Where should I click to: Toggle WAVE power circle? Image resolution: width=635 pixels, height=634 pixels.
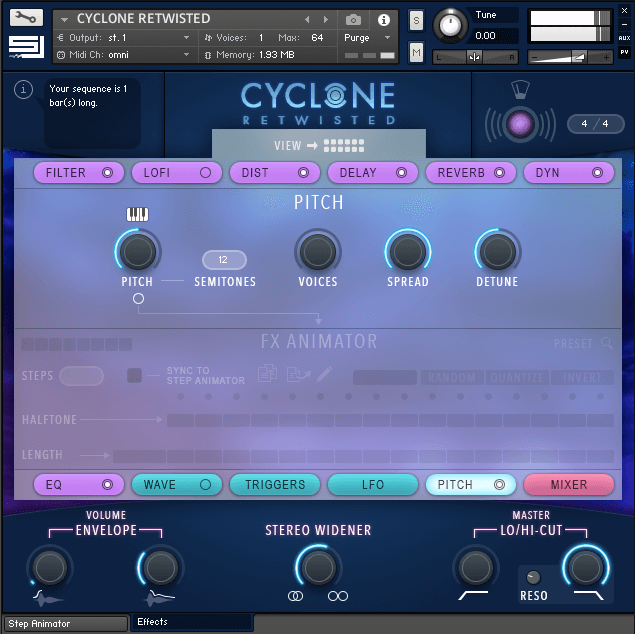click(x=205, y=485)
